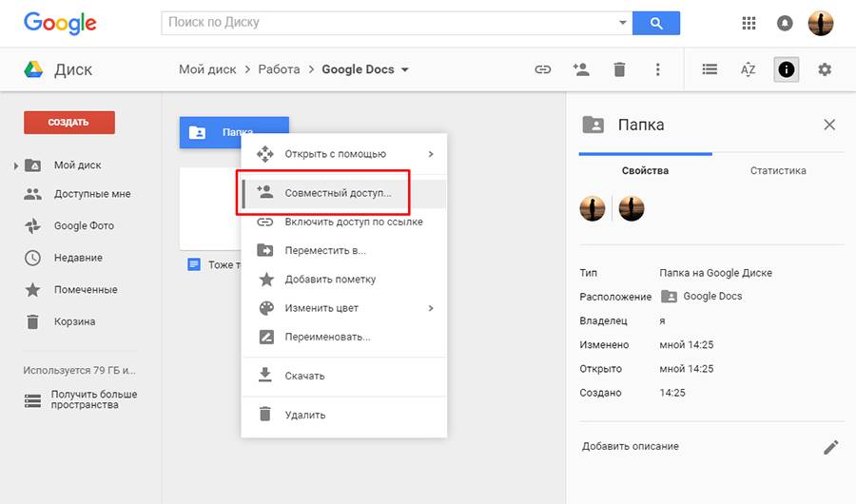Choose Изменить цвет menu item
Viewport: 856px width, 504px height.
[x=344, y=308]
